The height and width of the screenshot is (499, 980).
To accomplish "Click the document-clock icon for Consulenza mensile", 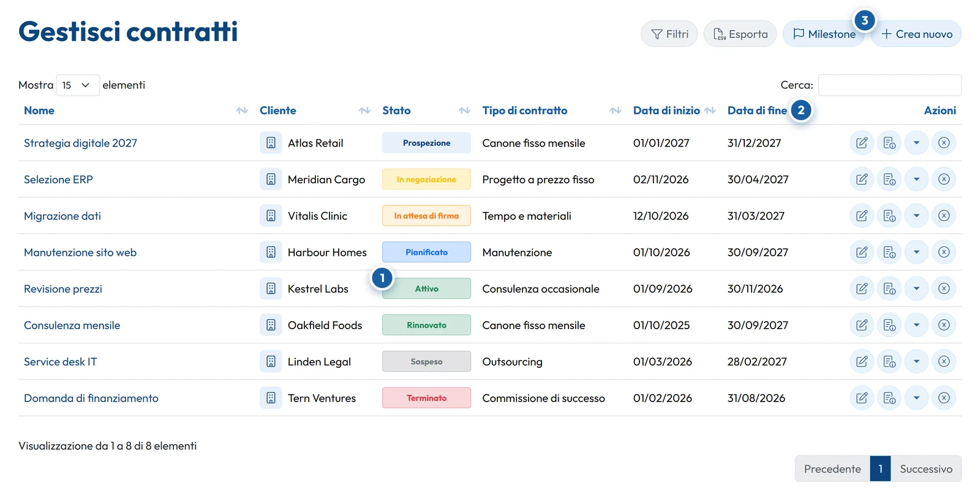I will (x=889, y=326).
